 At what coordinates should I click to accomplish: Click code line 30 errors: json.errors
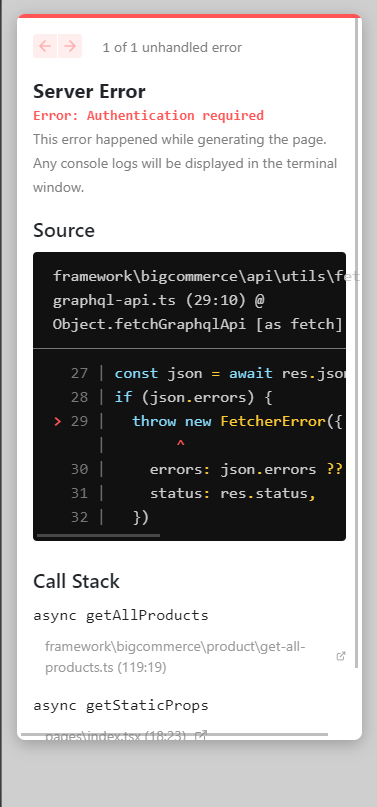coord(207,469)
